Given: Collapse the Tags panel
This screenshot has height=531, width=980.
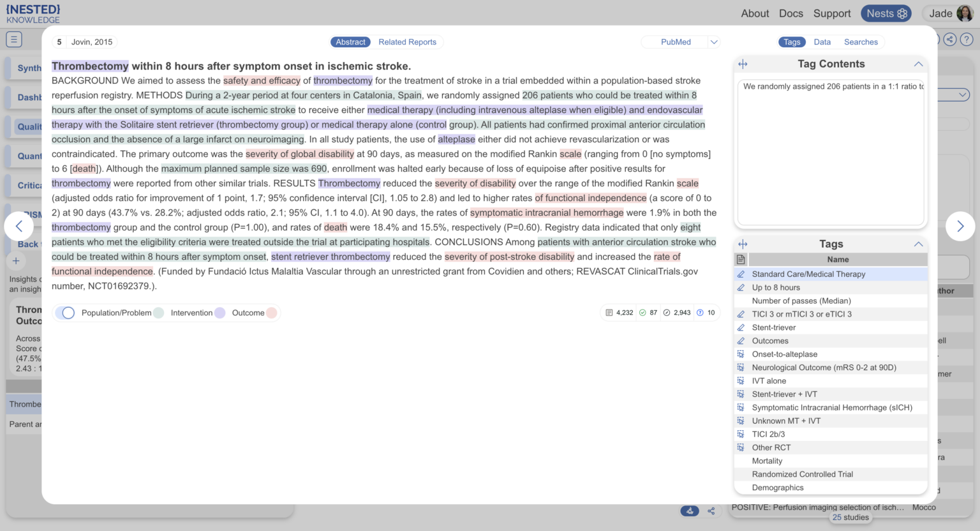Looking at the screenshot, I should coord(919,244).
